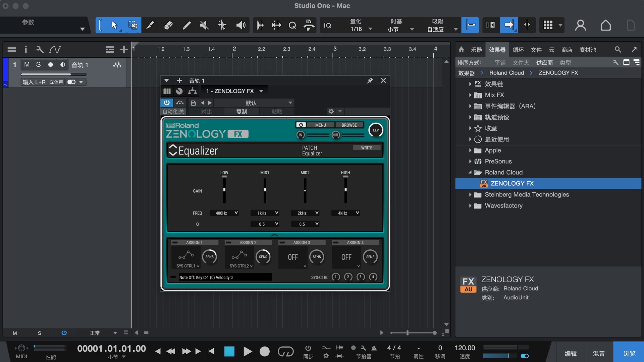Viewport: 644px width, 362px height.
Task: Open the LOW frequency 400Hz dropdown
Action: pyautogui.click(x=224, y=213)
